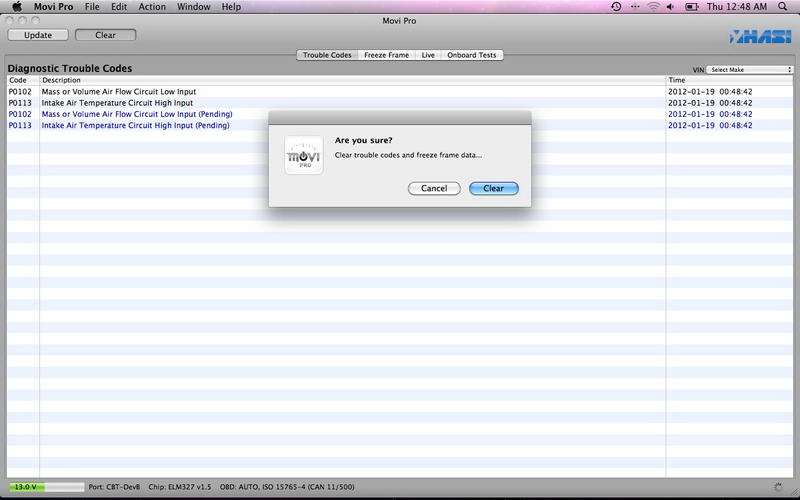Click the HASI logo in toolbar
This screenshot has height=500, width=800.
[761, 37]
